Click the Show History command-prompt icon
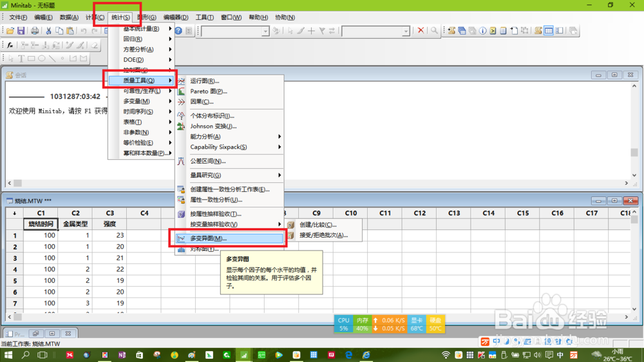This screenshot has width=644, height=362. point(493,31)
